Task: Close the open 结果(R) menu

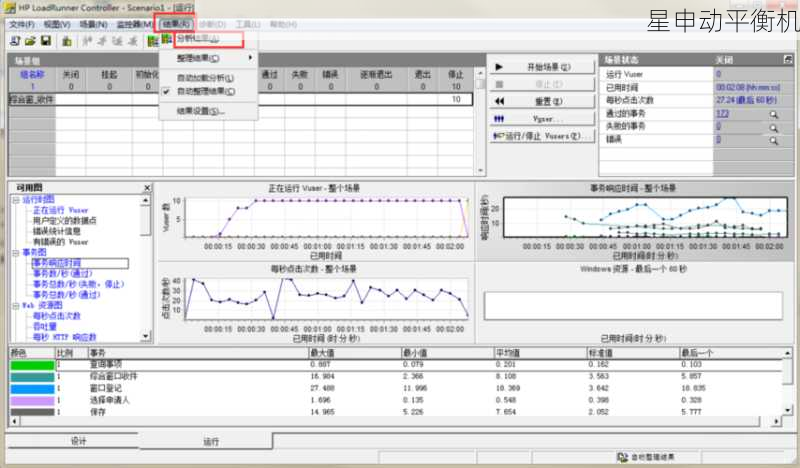Action: (176, 24)
